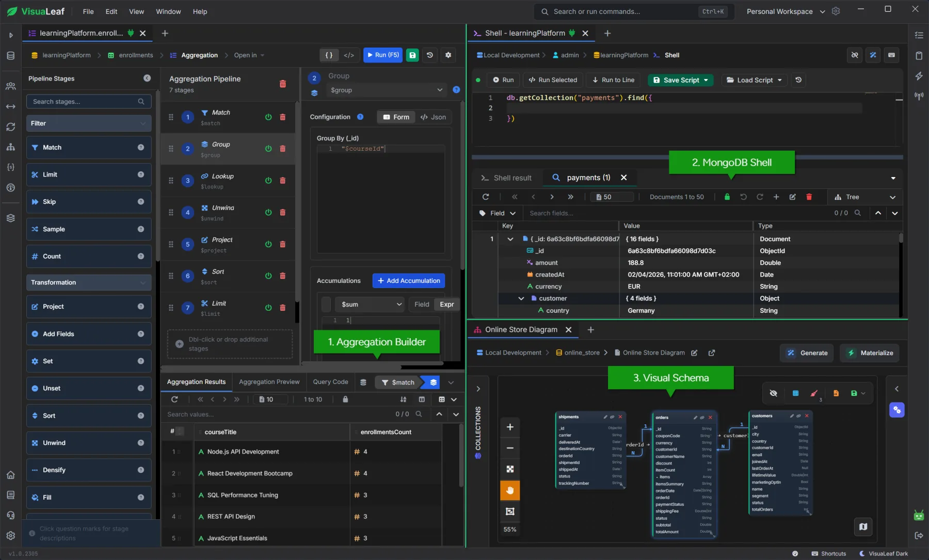Delete the whole pipeline via the header trash icon
929x560 pixels.
[x=283, y=84]
